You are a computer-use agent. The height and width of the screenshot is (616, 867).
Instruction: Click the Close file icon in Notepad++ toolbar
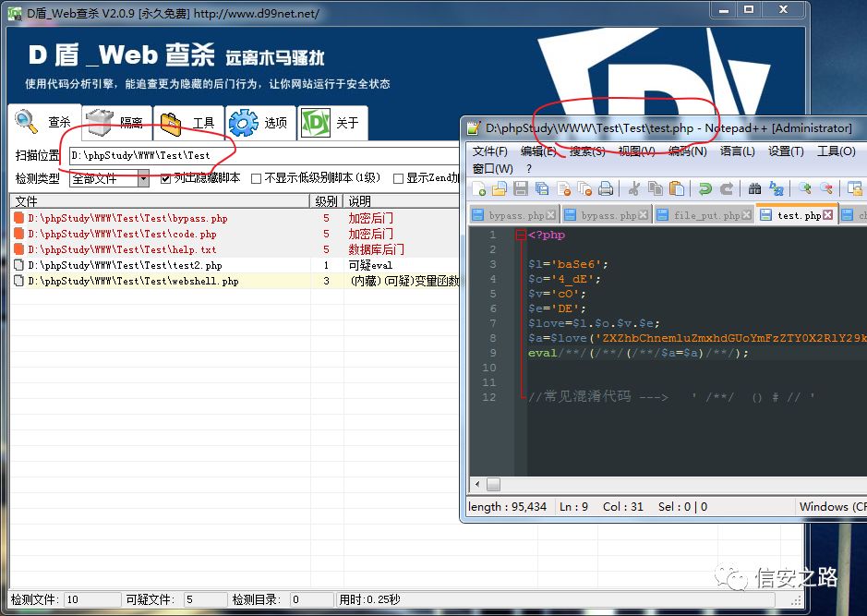tap(563, 189)
